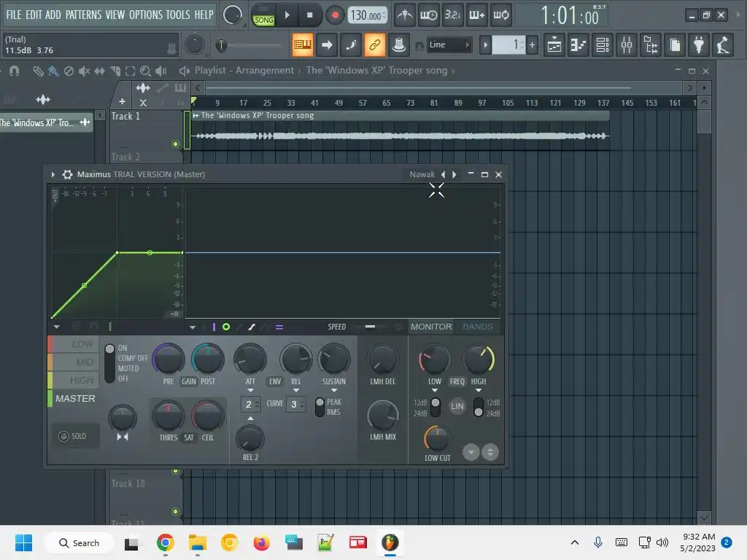Select the playlist paint brush tool
Image resolution: width=747 pixels, height=560 pixels.
(x=53, y=71)
